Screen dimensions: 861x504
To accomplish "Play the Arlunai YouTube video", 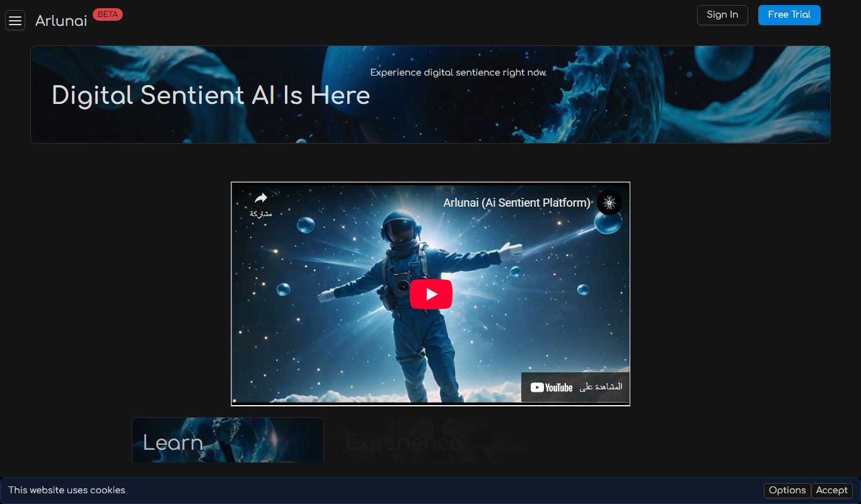I will coord(431,294).
